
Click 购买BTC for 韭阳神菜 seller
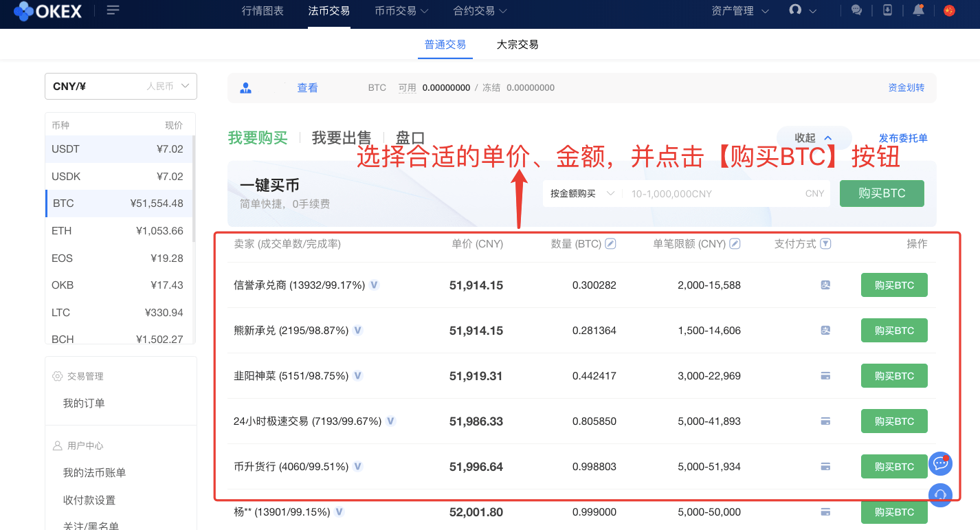pyautogui.click(x=894, y=375)
